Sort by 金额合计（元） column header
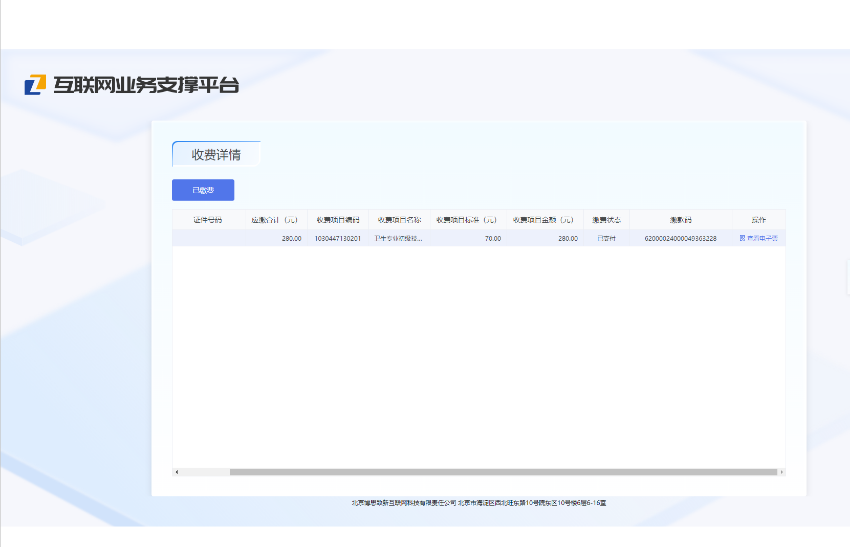The image size is (850, 547). pos(274,219)
